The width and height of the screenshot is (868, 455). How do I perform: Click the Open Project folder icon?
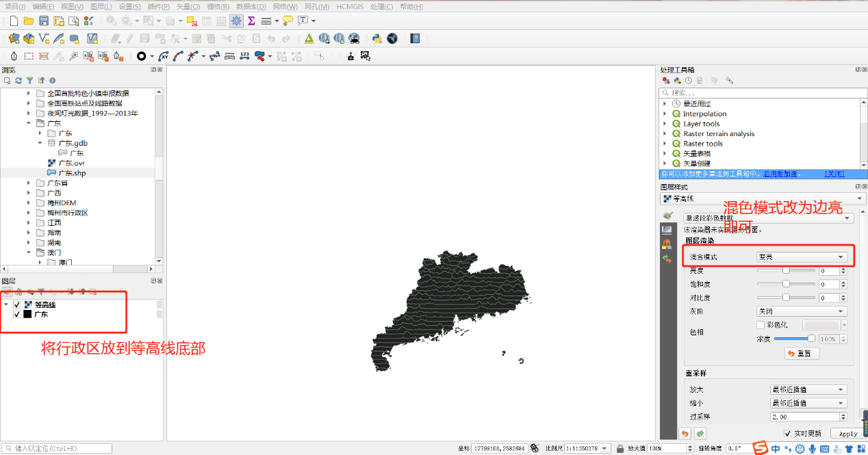click(29, 21)
